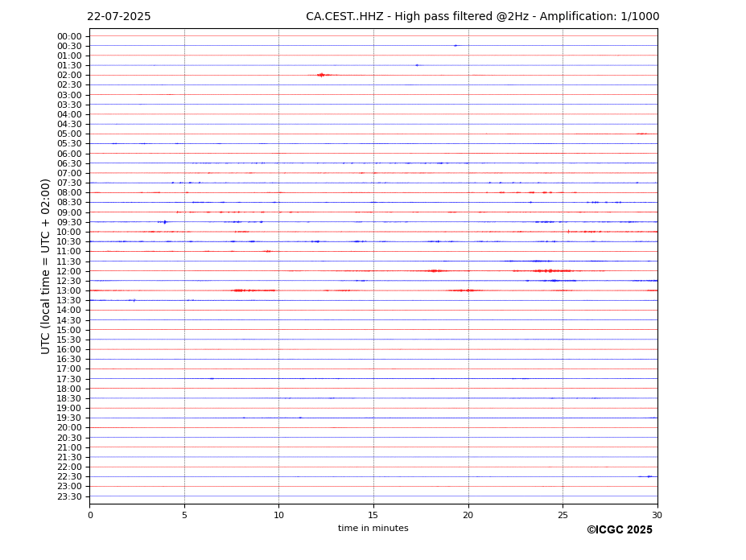This screenshot has width=746, height=560.
Task: Click the 05:00 row time label
Action: click(69, 134)
